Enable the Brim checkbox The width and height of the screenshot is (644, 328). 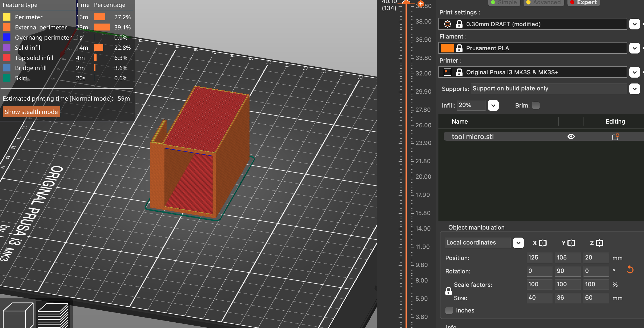coord(536,105)
